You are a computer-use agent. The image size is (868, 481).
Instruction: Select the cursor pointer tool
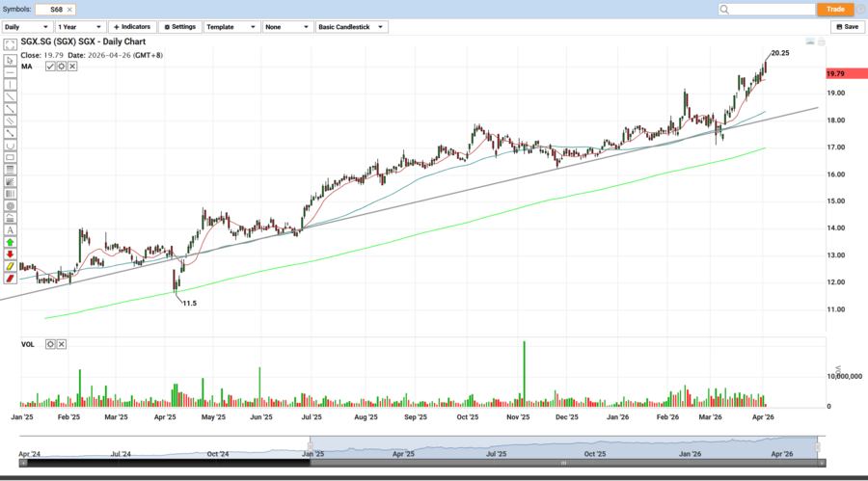[10, 60]
